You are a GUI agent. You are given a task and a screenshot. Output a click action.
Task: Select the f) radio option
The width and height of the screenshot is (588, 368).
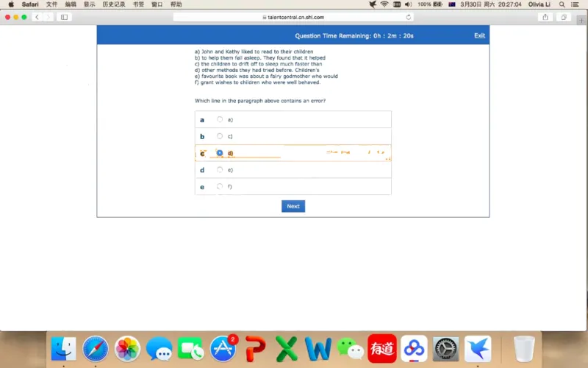click(x=220, y=187)
